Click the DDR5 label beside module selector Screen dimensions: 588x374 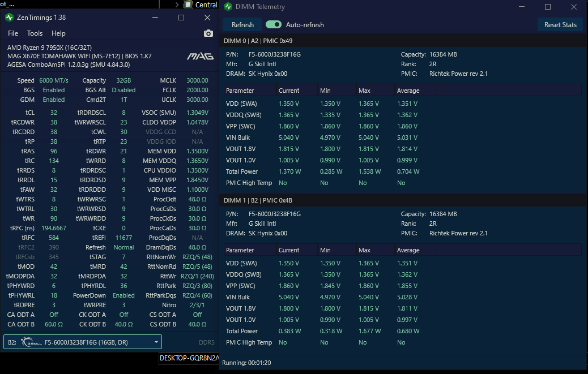(x=207, y=342)
